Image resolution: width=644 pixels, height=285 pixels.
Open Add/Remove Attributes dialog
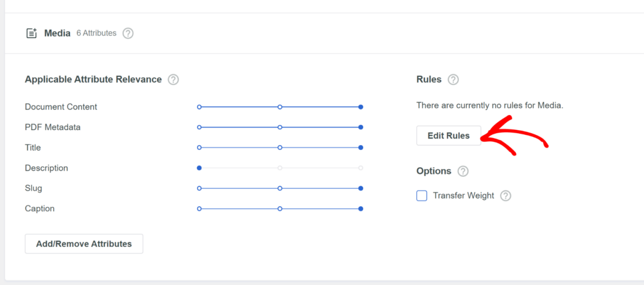click(x=84, y=244)
